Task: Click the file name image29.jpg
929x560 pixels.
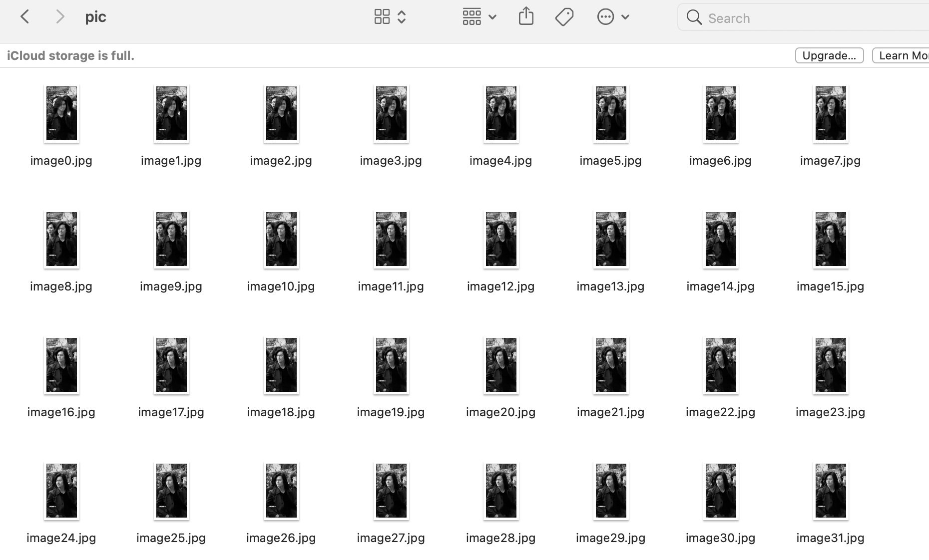Action: [610, 538]
